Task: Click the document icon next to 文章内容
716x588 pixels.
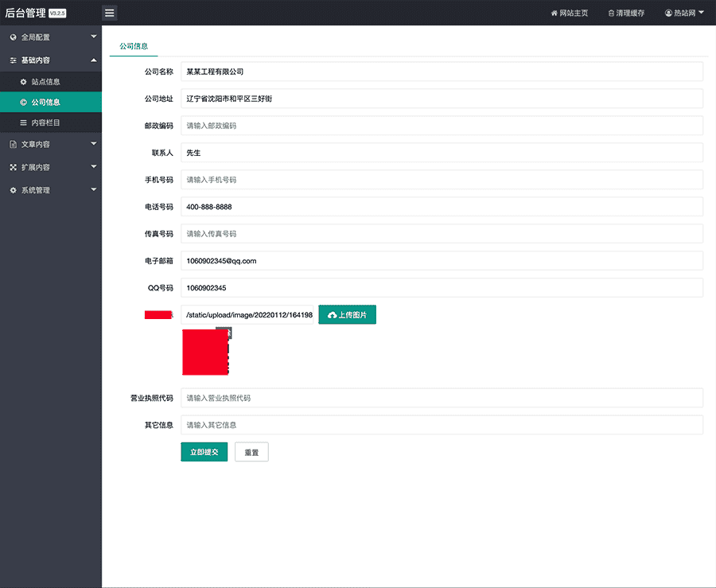Action: click(14, 144)
